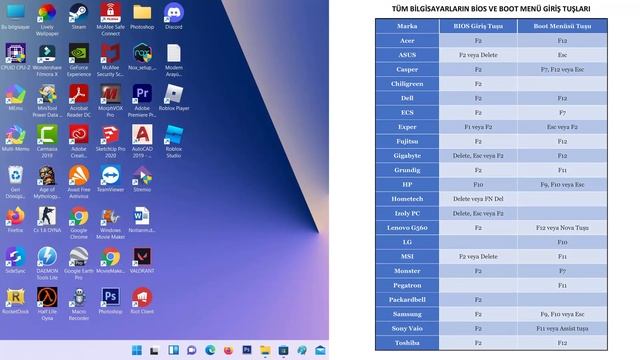
Task: Open the GeForce Experience shortcut
Action: click(78, 60)
